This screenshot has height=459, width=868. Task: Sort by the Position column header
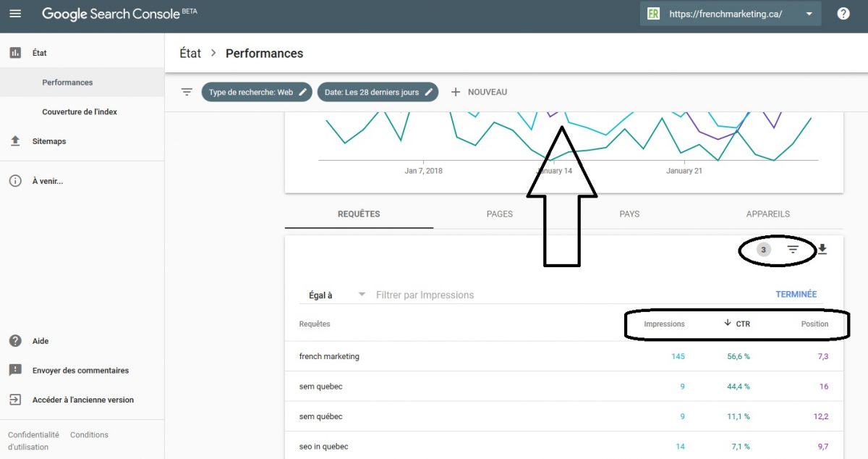pyautogui.click(x=814, y=324)
